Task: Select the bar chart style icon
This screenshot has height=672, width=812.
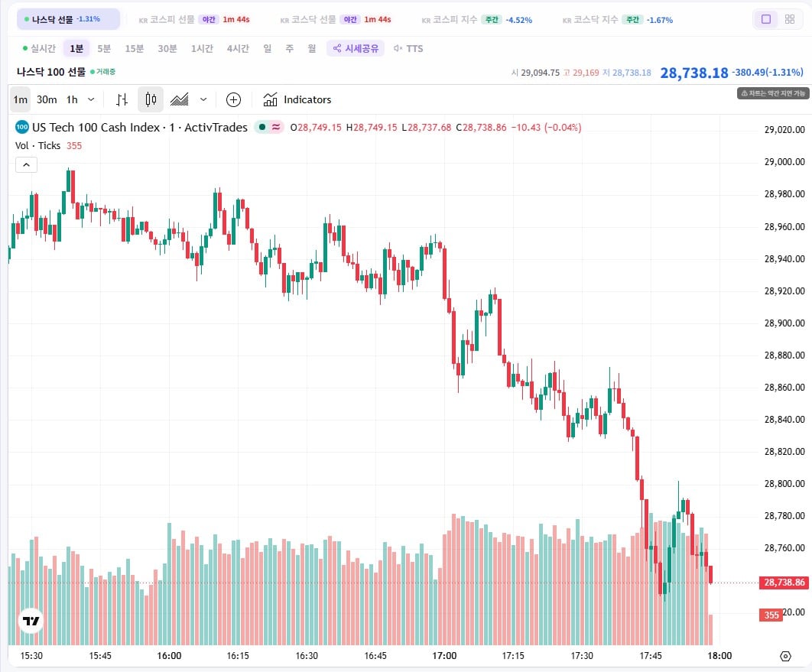Action: point(122,99)
